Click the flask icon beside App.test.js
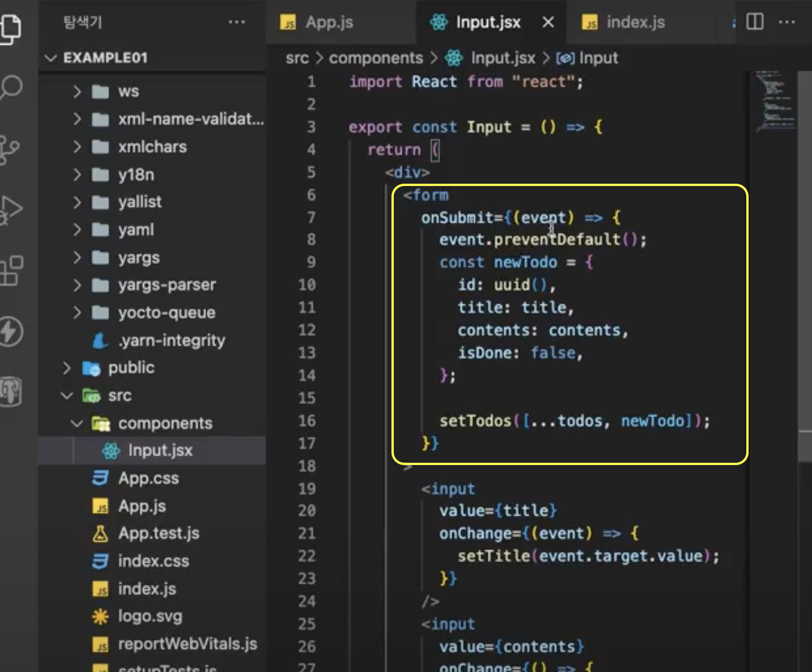This screenshot has width=812, height=672. click(x=101, y=534)
